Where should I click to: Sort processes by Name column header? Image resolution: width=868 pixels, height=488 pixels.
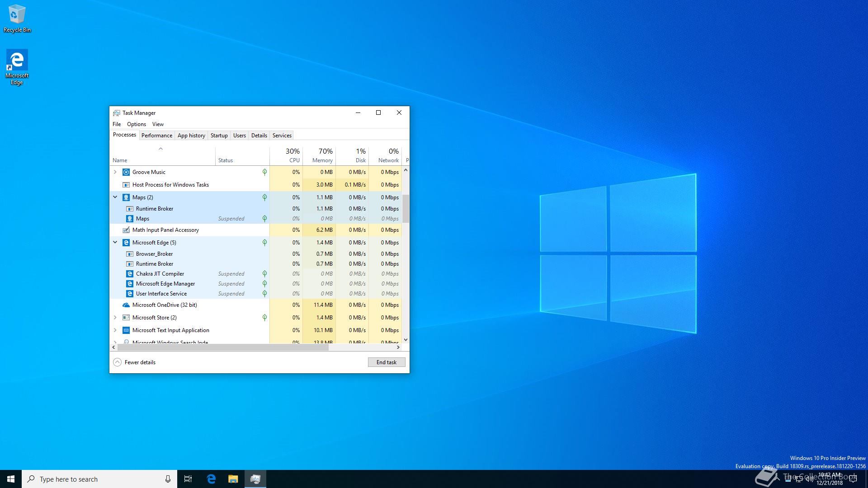(163, 156)
